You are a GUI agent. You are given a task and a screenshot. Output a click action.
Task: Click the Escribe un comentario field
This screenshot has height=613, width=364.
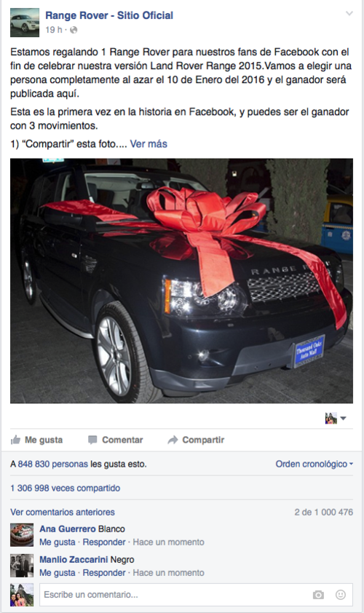pyautogui.click(x=197, y=595)
